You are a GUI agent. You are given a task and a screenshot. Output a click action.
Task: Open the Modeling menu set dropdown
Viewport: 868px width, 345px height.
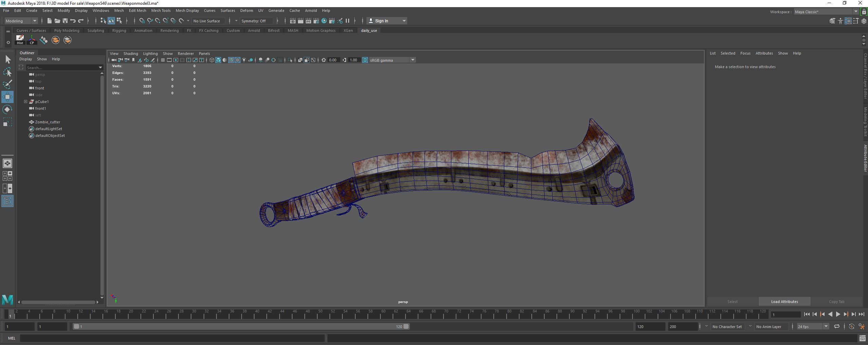tap(21, 21)
